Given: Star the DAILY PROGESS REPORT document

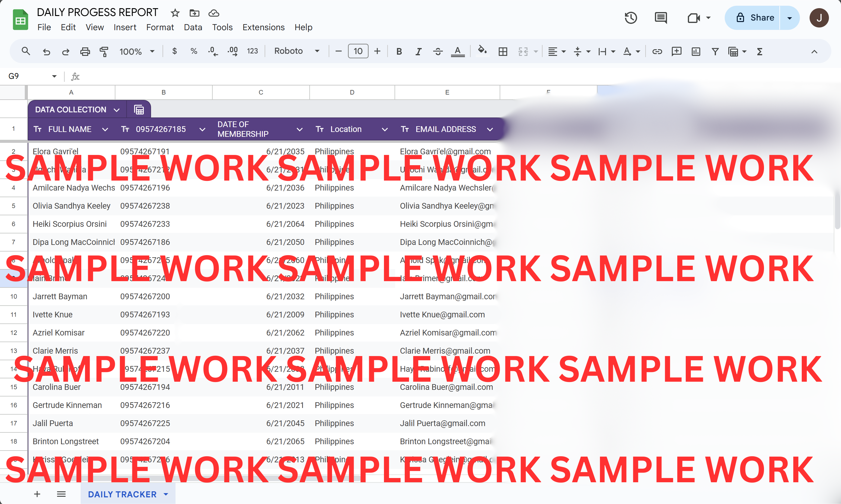Looking at the screenshot, I should tap(175, 13).
